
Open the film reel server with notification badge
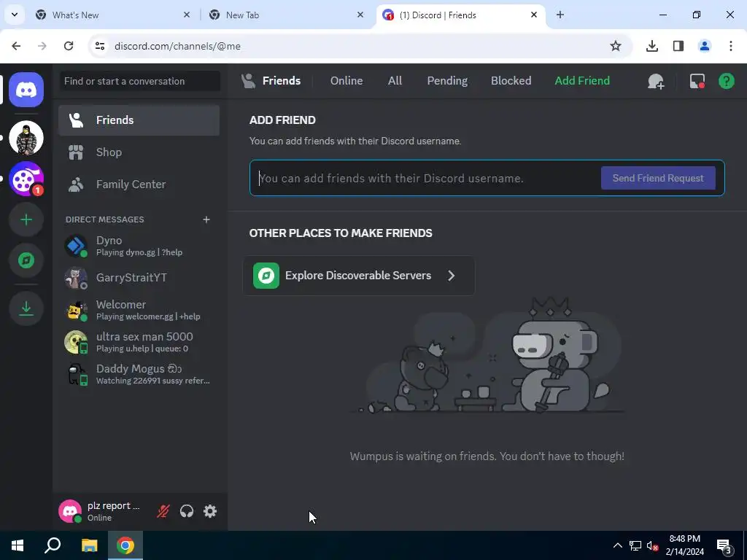(x=26, y=179)
